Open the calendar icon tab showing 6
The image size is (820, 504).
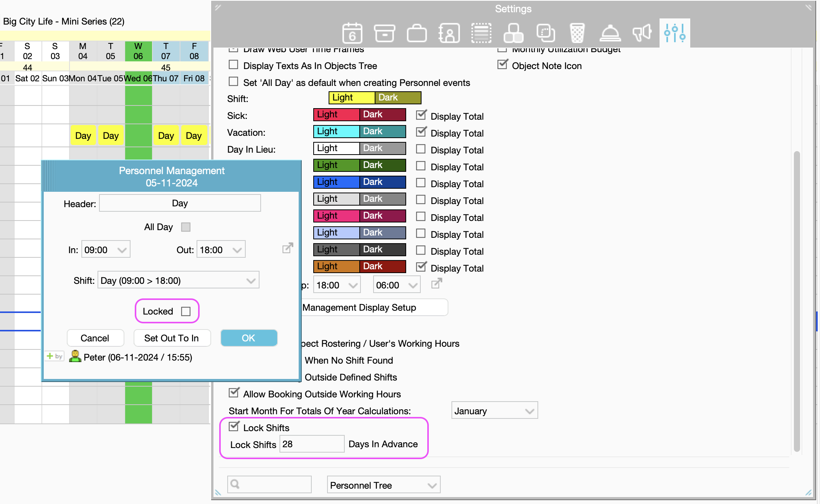352,33
